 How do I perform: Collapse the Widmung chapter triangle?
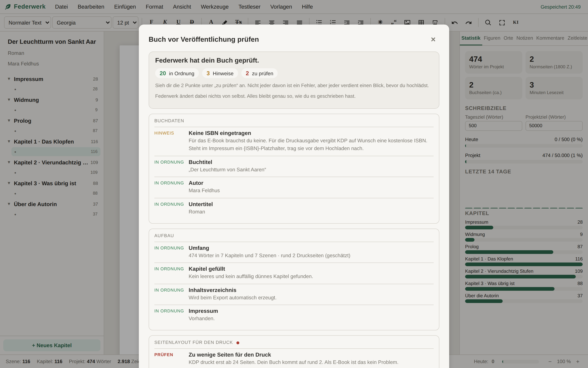pyautogui.click(x=9, y=100)
